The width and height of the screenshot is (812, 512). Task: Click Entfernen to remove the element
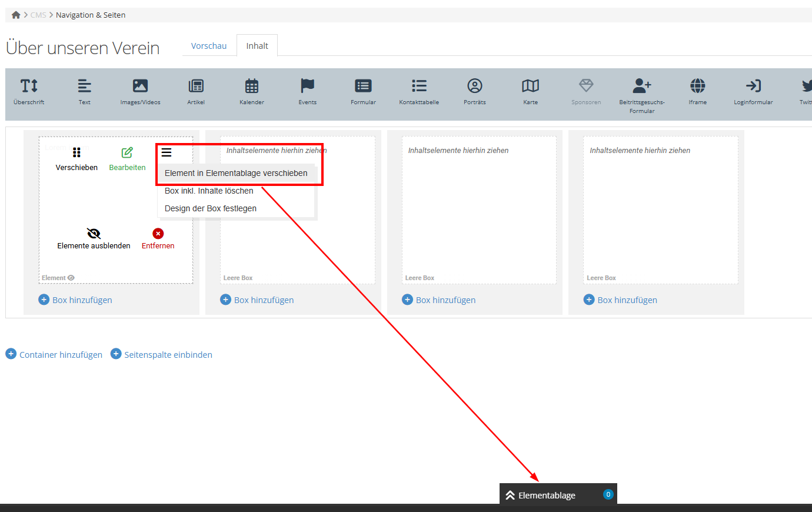[x=158, y=240]
